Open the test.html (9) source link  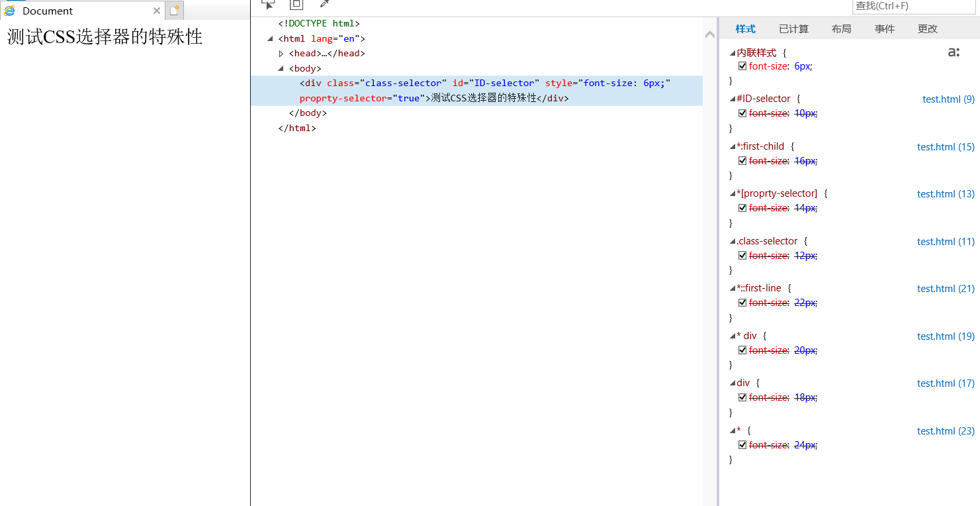click(948, 99)
